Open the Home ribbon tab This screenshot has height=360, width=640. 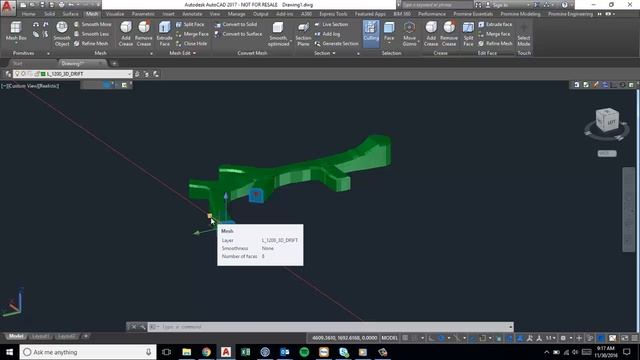point(28,14)
